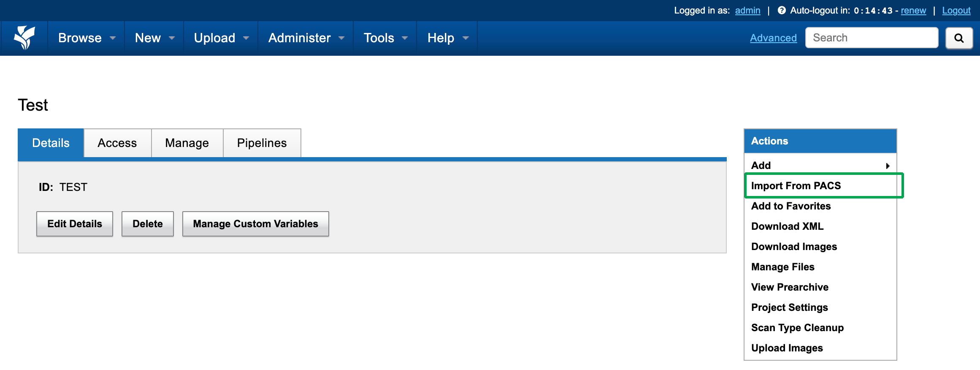Open Manage Custom Variables

tap(255, 224)
